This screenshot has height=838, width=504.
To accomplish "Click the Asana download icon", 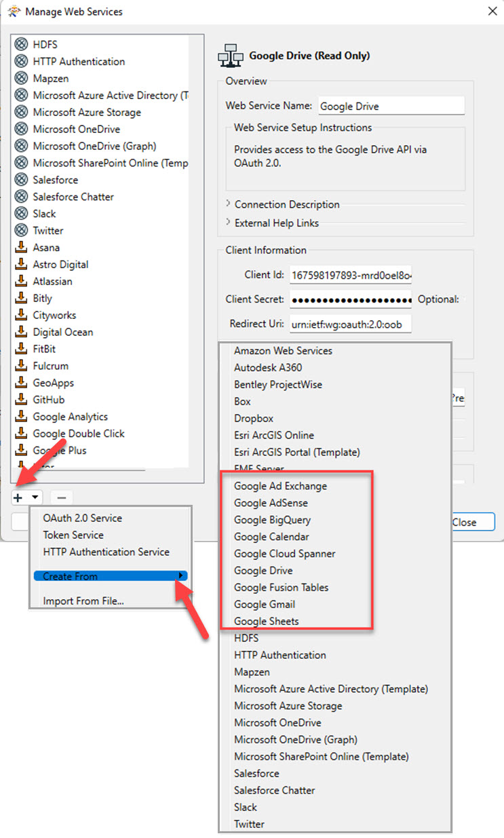I will click(21, 248).
